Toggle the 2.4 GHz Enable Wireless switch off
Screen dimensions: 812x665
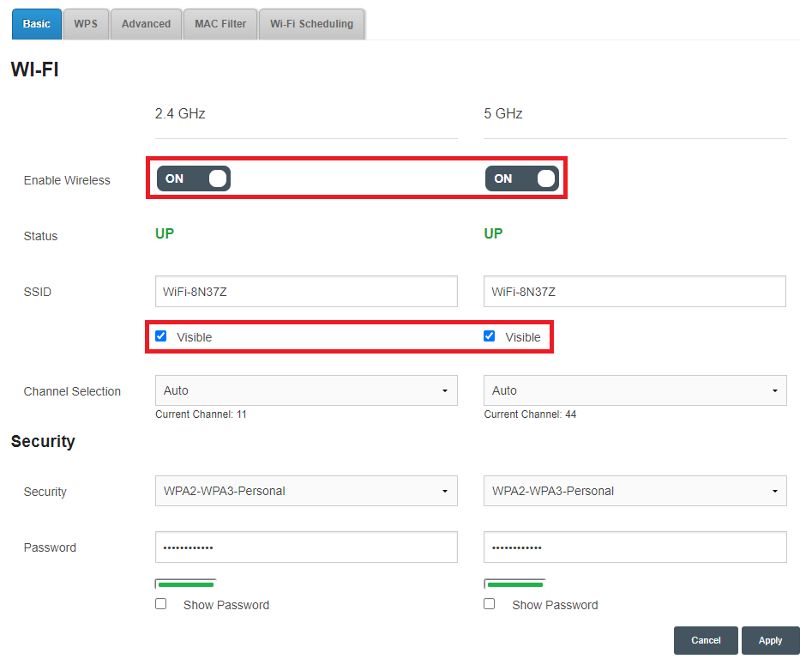point(193,178)
